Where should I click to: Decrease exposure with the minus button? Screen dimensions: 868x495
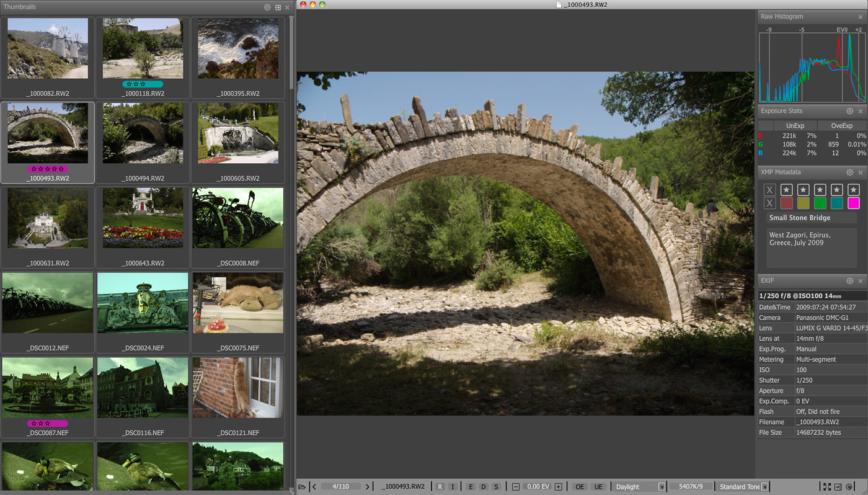click(x=515, y=487)
